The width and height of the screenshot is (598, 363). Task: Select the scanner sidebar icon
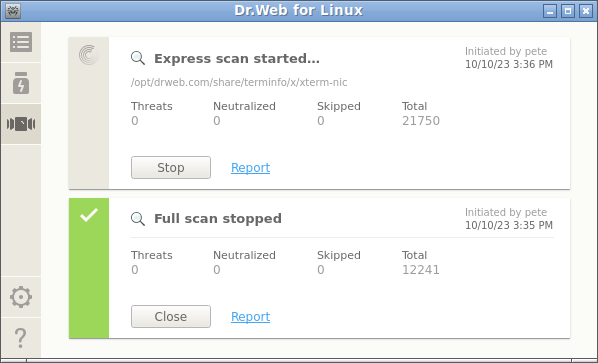coord(21,124)
